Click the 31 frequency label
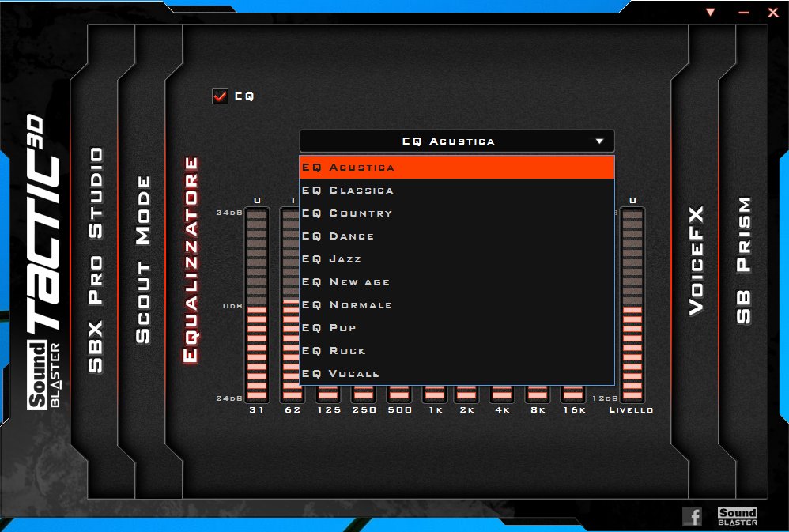The height and width of the screenshot is (532, 789). 257,409
